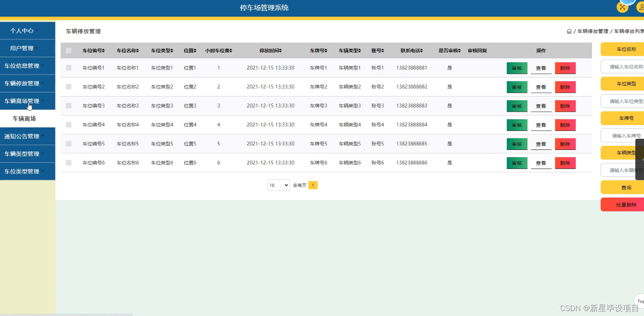Toggle the select-all checkbox in the table header
Image resolution: width=644 pixels, height=316 pixels.
pos(68,50)
